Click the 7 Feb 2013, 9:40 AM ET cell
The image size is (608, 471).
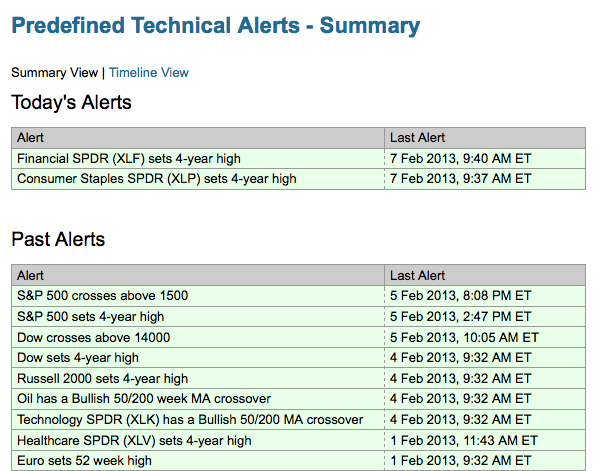pos(485,159)
